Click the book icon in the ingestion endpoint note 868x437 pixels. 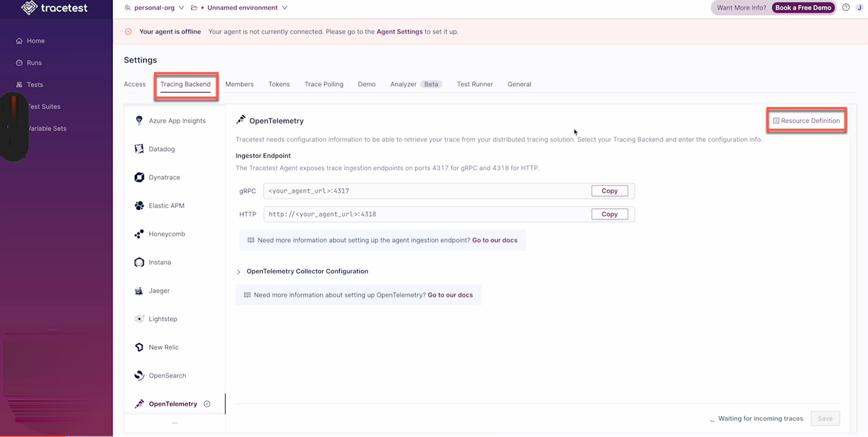251,240
